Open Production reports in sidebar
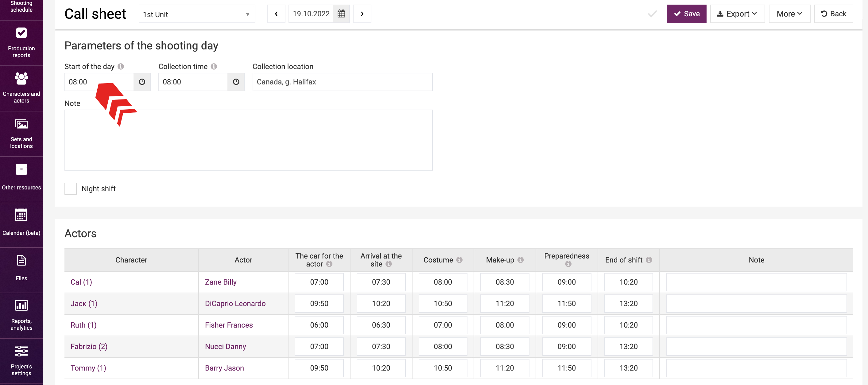Screen dimensions: 868x385 click(21, 43)
